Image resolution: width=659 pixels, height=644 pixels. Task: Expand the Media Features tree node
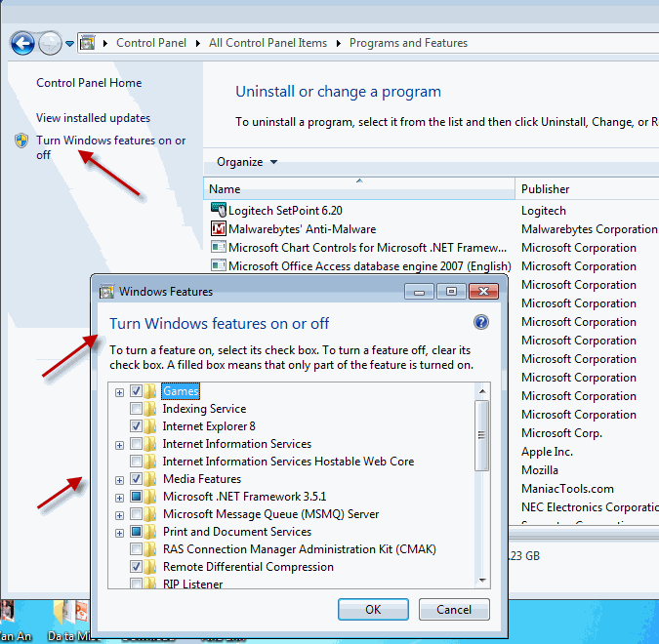click(120, 479)
